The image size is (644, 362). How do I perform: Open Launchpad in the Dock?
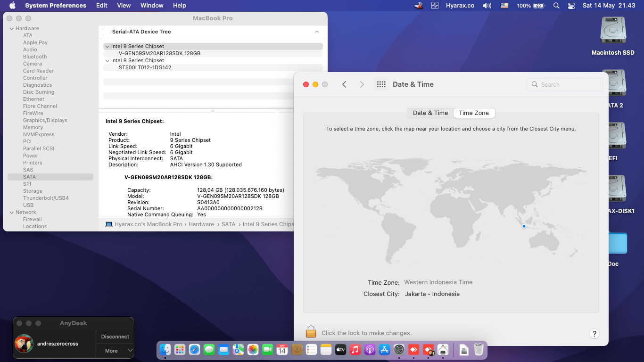point(180,349)
